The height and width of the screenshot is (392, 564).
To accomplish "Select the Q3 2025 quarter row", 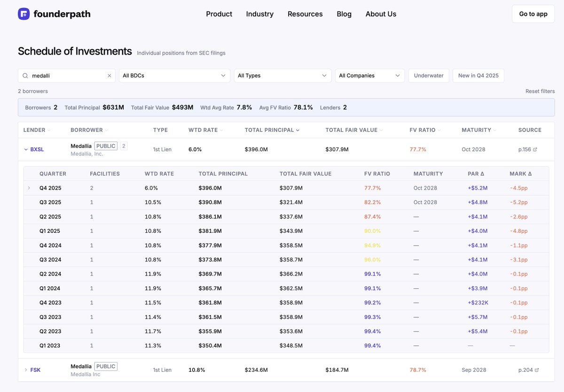I will coord(286,202).
